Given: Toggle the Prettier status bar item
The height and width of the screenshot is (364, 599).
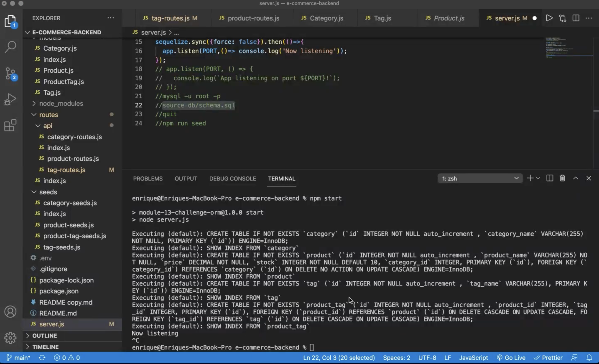Looking at the screenshot, I should click(548, 358).
